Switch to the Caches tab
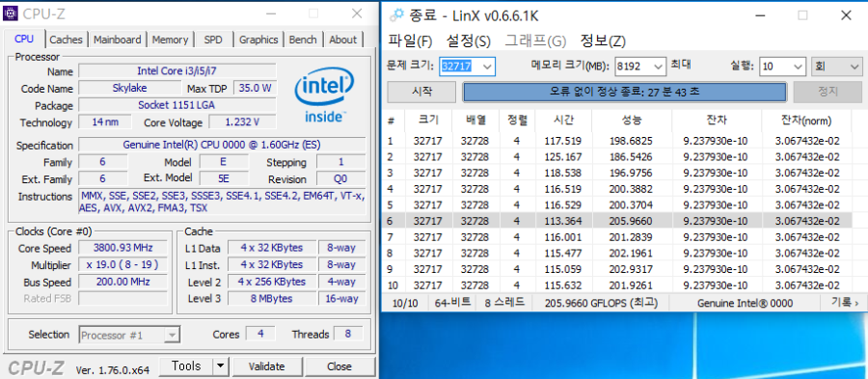Screen dimensions: 868x379 pyautogui.click(x=66, y=40)
